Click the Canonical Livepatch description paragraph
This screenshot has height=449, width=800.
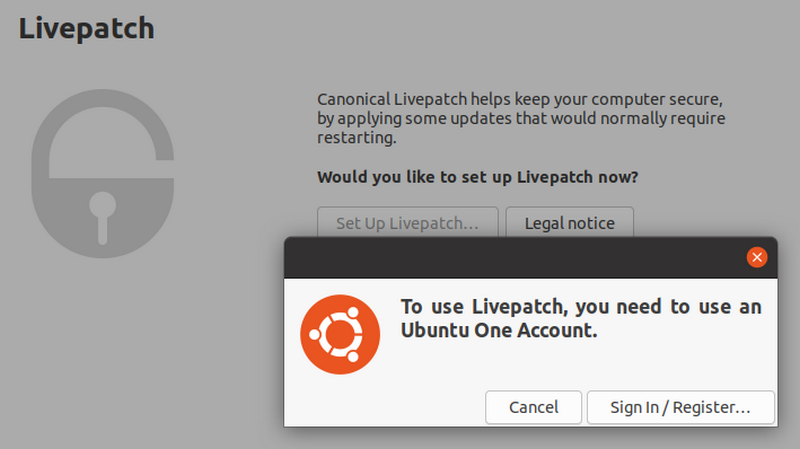pos(521,118)
